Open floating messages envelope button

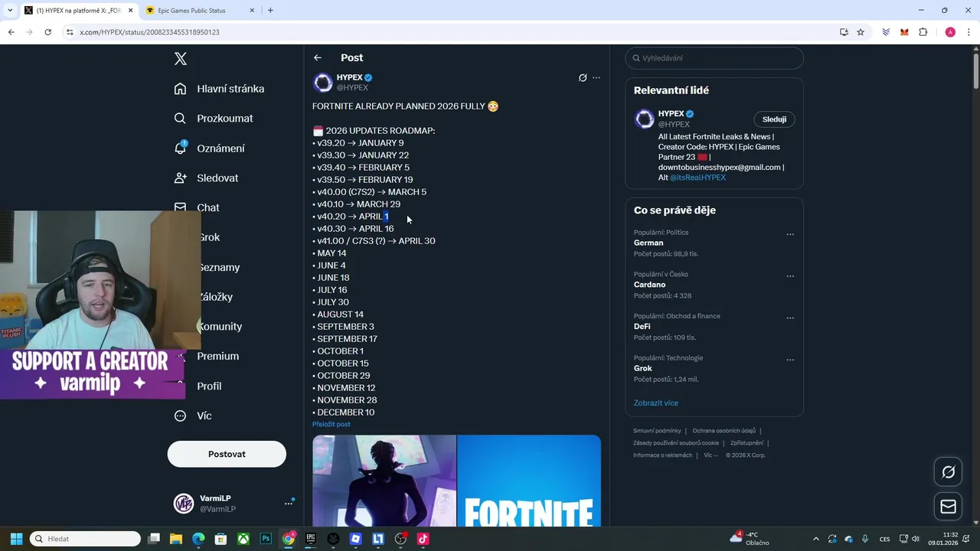948,507
